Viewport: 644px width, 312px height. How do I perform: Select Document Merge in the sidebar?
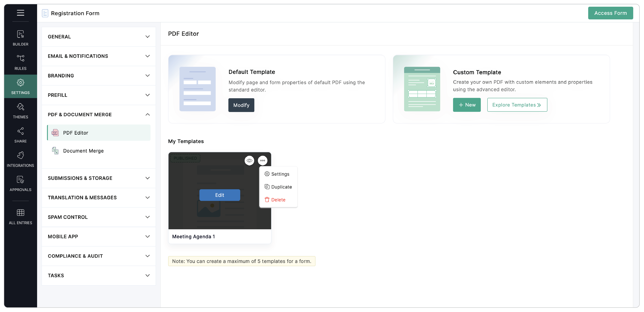tap(83, 151)
